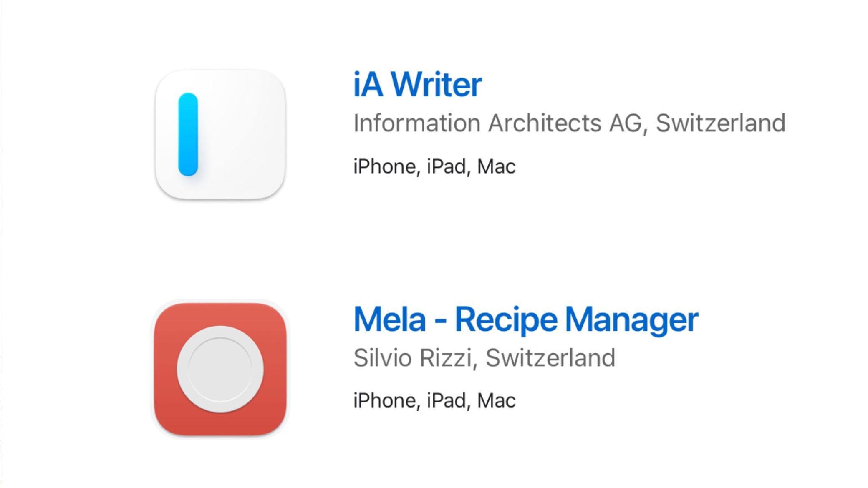Click "iPhone" under Mela - Recipe Manager
Viewport: 868px width, 488px height.
coord(384,400)
